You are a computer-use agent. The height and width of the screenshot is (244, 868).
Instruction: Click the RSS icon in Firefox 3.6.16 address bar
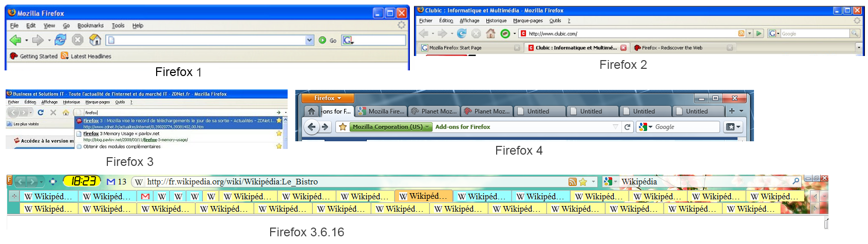[x=572, y=181]
